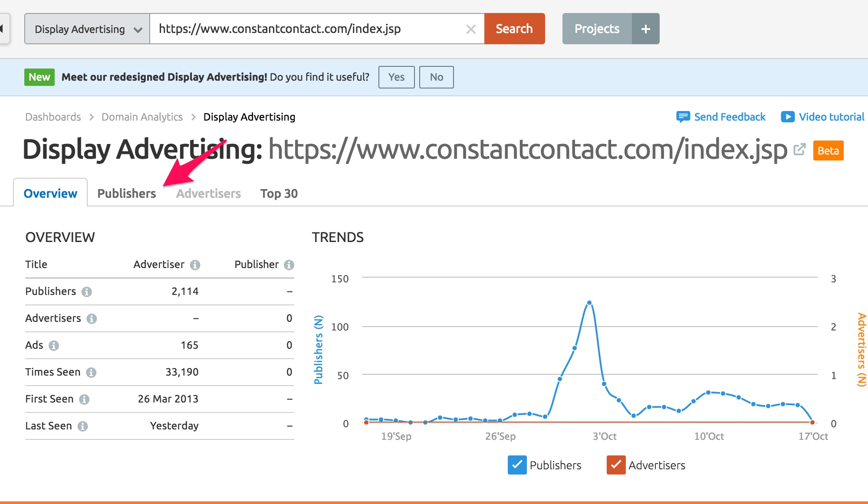Click the Video tutorial play icon

[788, 117]
